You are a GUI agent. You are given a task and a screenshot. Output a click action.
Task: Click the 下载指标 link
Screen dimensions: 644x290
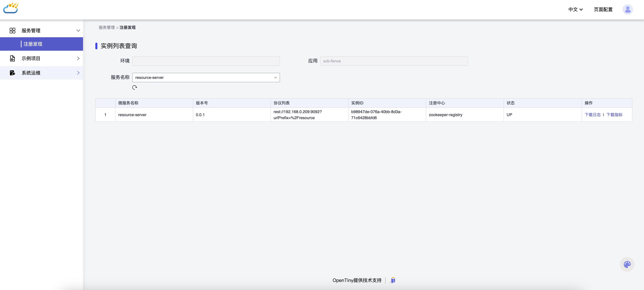click(614, 115)
